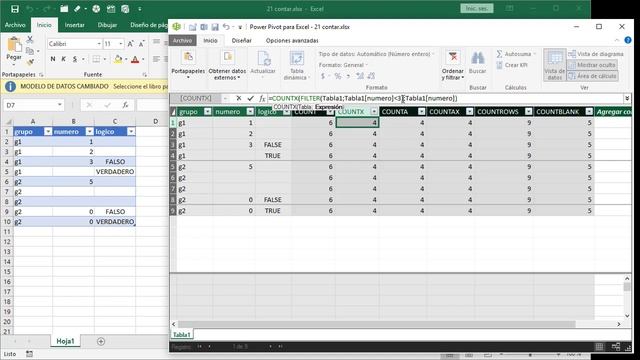
Task: Click Portapapeles icon in Power Pivot ribbon
Action: (188, 57)
